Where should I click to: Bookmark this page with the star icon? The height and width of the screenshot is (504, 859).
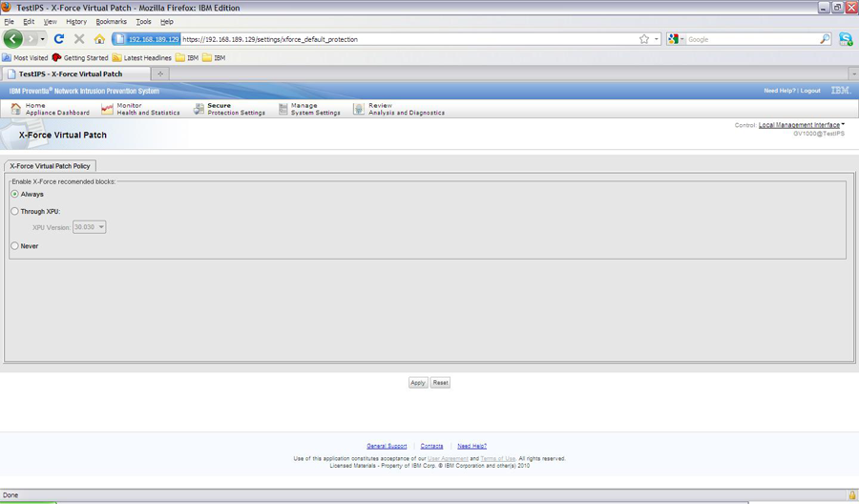tap(644, 39)
